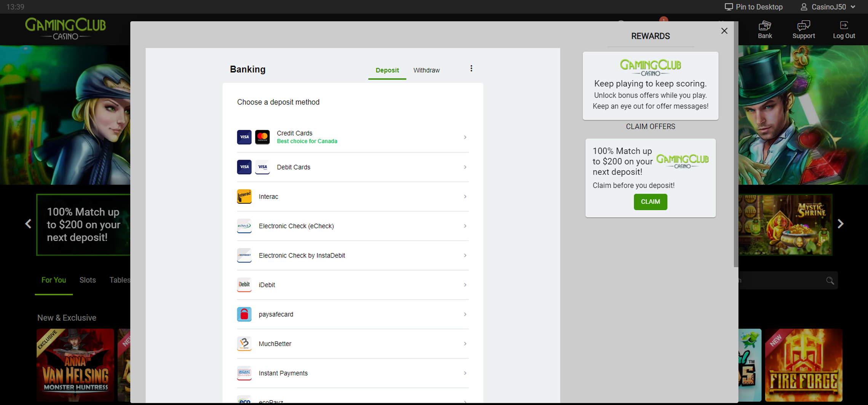Switch to For You games tab
This screenshot has width=868, height=405.
54,280
